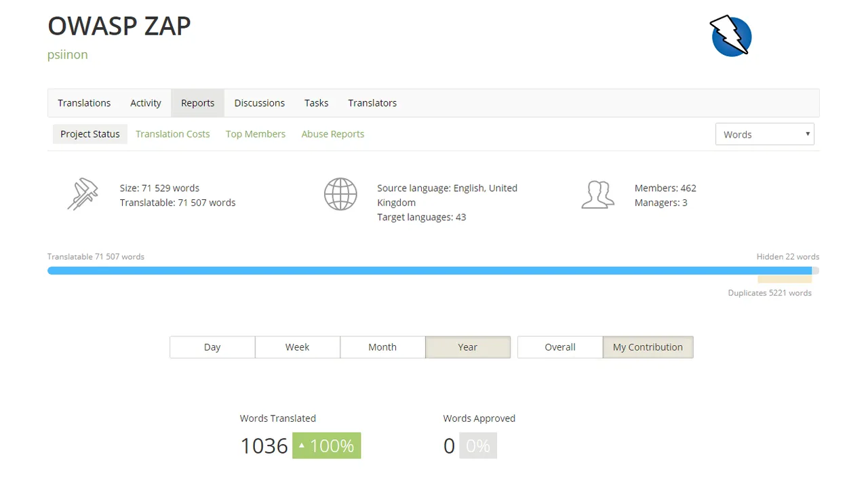Switch to the Translators tab
This screenshot has width=868, height=501.
pos(372,103)
